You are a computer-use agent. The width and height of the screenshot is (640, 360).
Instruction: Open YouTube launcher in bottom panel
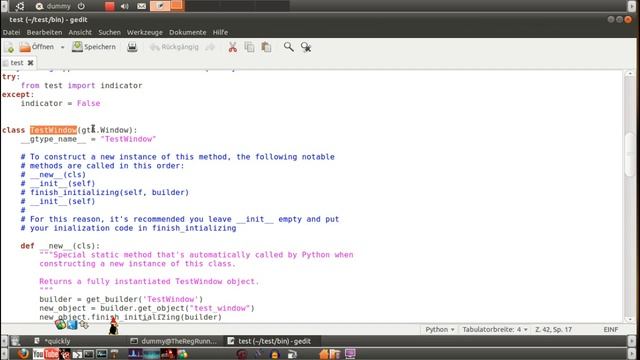[x=45, y=354]
